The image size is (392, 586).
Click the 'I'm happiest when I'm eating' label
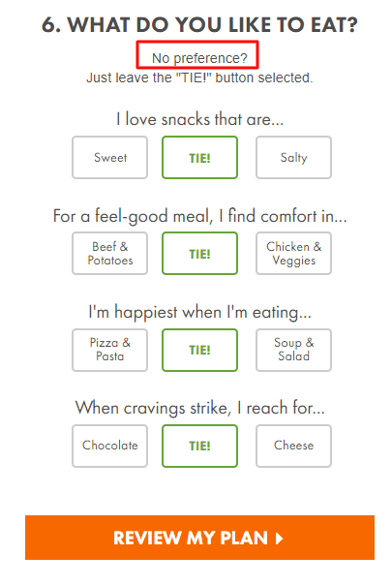coord(199,312)
